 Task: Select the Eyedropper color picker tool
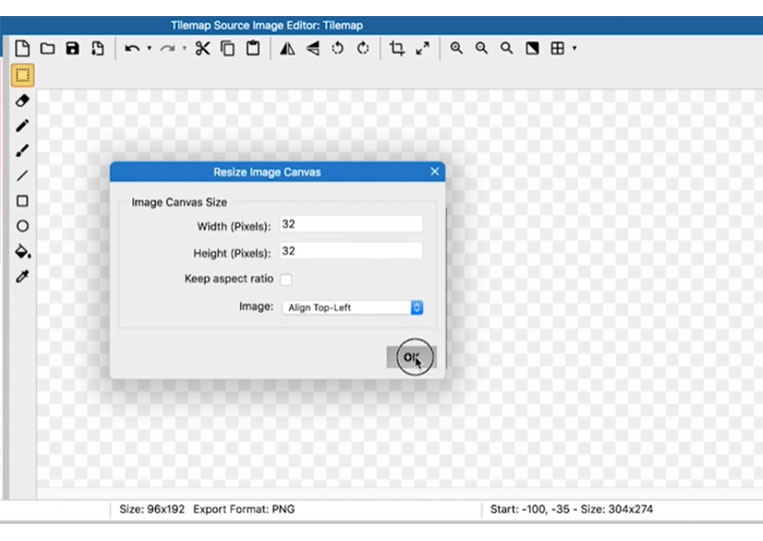click(22, 276)
